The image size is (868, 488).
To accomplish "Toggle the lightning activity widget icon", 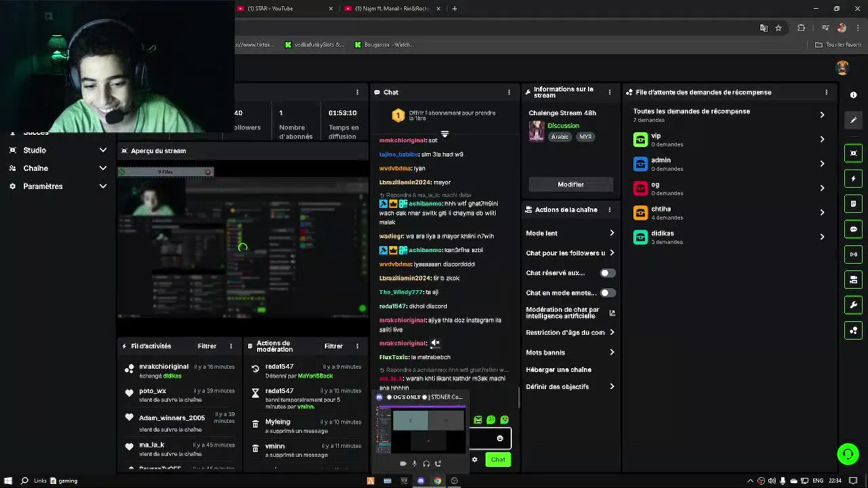I will pyautogui.click(x=853, y=179).
